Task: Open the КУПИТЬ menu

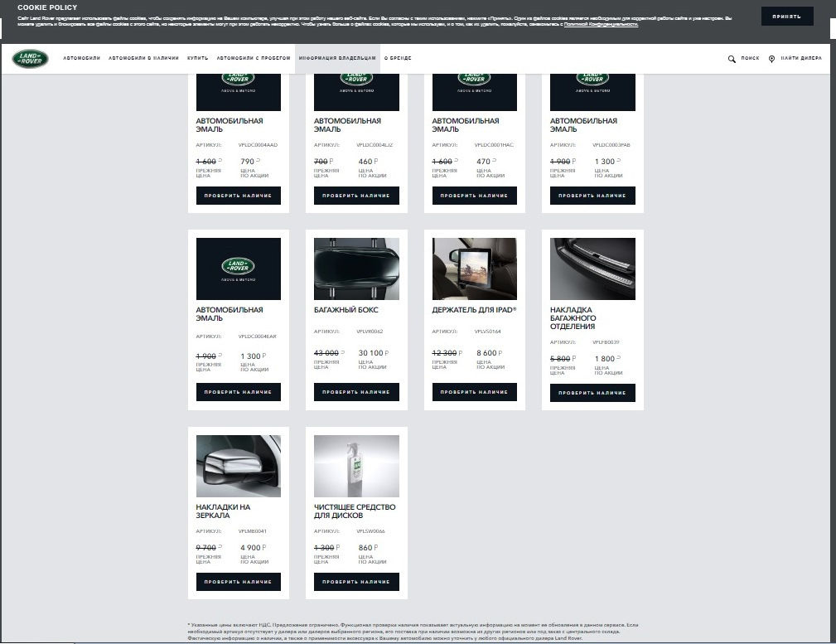Action: 198,58
